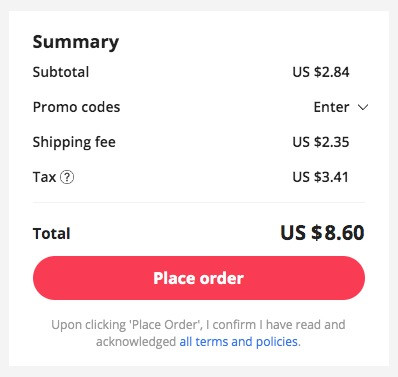398x377 pixels.
Task: Click the red Place order button
Action: tap(199, 278)
